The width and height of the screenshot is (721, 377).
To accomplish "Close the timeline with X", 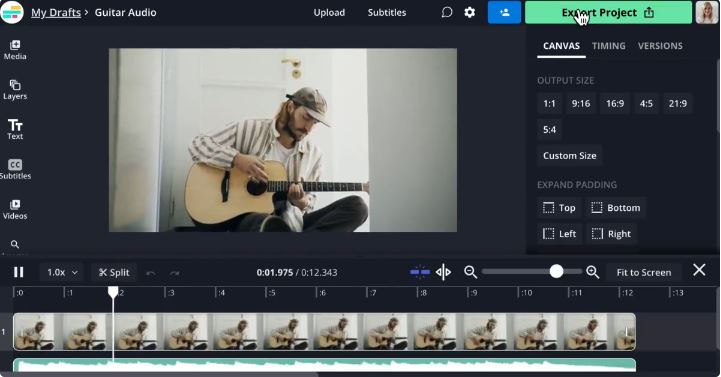I will pyautogui.click(x=699, y=270).
